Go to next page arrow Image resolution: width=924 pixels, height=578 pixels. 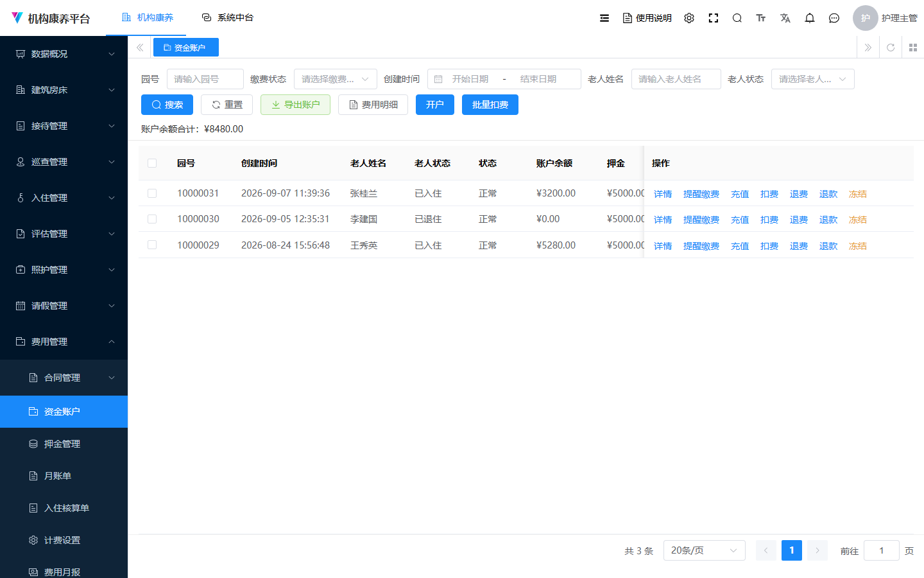(817, 550)
